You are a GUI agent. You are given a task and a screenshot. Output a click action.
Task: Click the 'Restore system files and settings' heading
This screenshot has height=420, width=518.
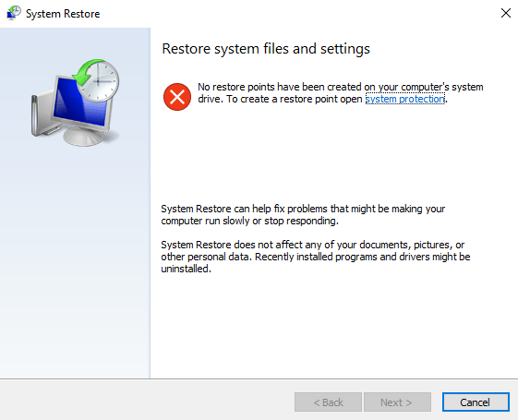(x=266, y=49)
